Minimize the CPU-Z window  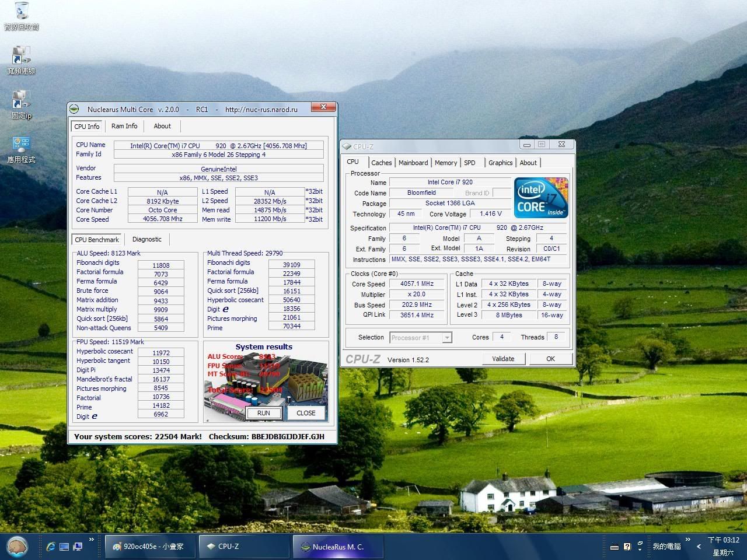527,145
